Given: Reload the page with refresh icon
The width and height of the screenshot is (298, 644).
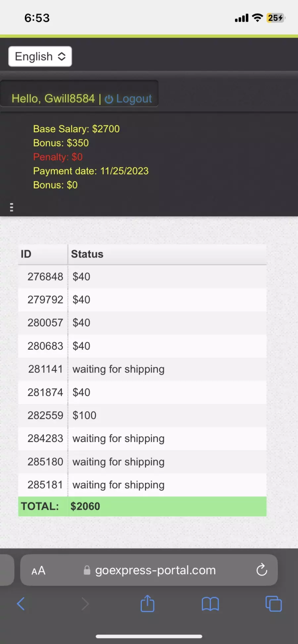Looking at the screenshot, I should [262, 570].
